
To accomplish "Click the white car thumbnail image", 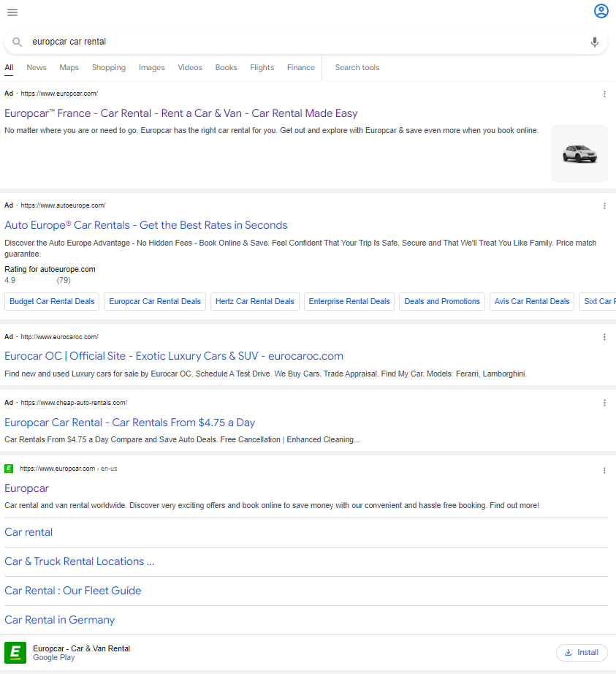I will tap(579, 154).
